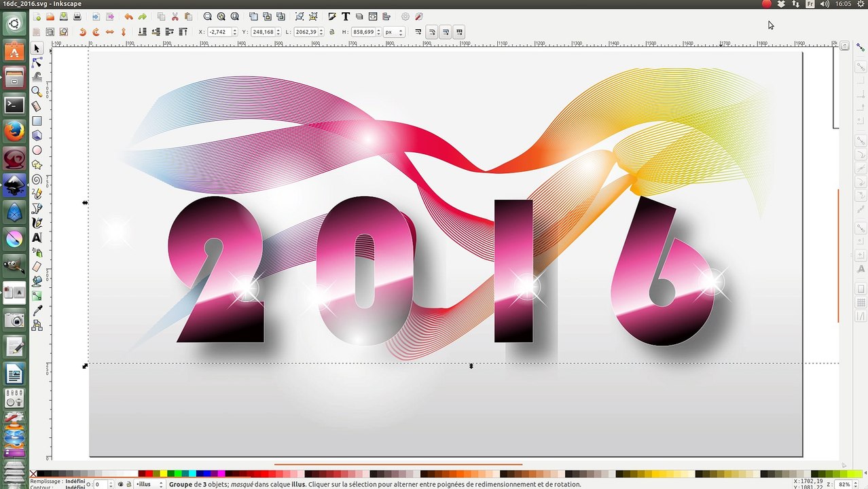Viewport: 868px width, 489px height.
Task: Step the Y coordinate spinner
Action: tap(278, 32)
